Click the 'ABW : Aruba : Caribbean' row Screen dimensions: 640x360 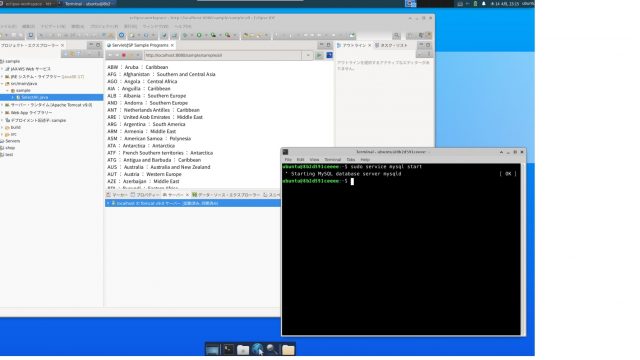pyautogui.click(x=138, y=67)
